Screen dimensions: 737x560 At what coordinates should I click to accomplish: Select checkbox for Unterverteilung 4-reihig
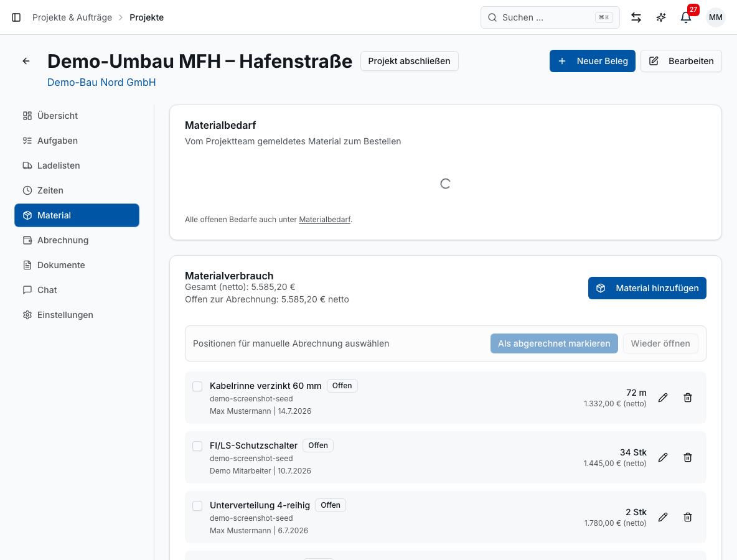click(197, 505)
